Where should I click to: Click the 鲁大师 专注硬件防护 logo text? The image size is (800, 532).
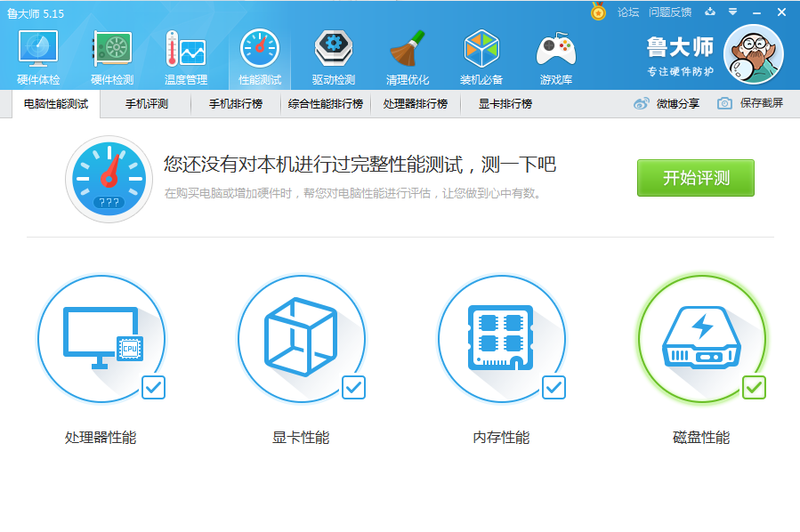[x=681, y=56]
